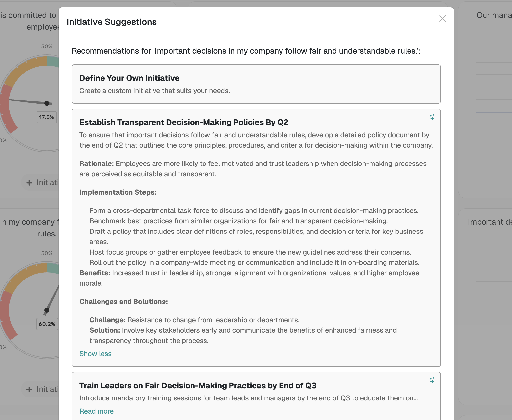The height and width of the screenshot is (420, 512).
Task: Collapse details with Show less link
Action: (x=95, y=354)
